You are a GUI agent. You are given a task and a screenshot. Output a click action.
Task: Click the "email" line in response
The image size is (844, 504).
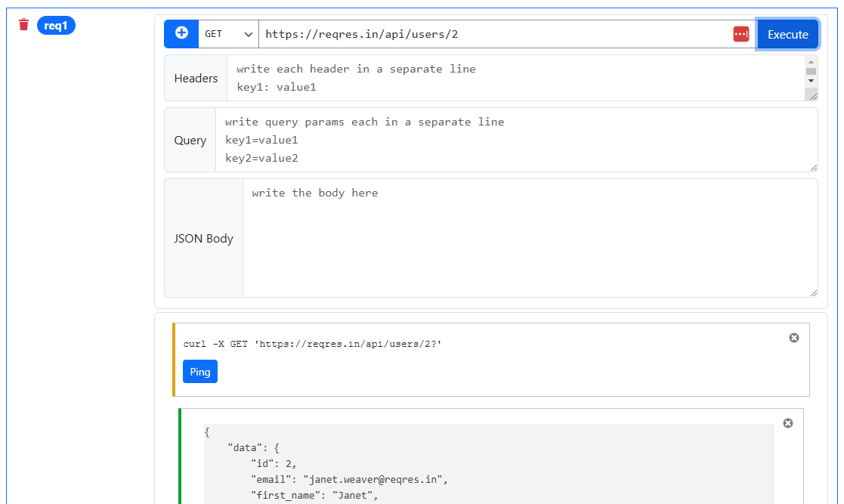pyautogui.click(x=349, y=479)
